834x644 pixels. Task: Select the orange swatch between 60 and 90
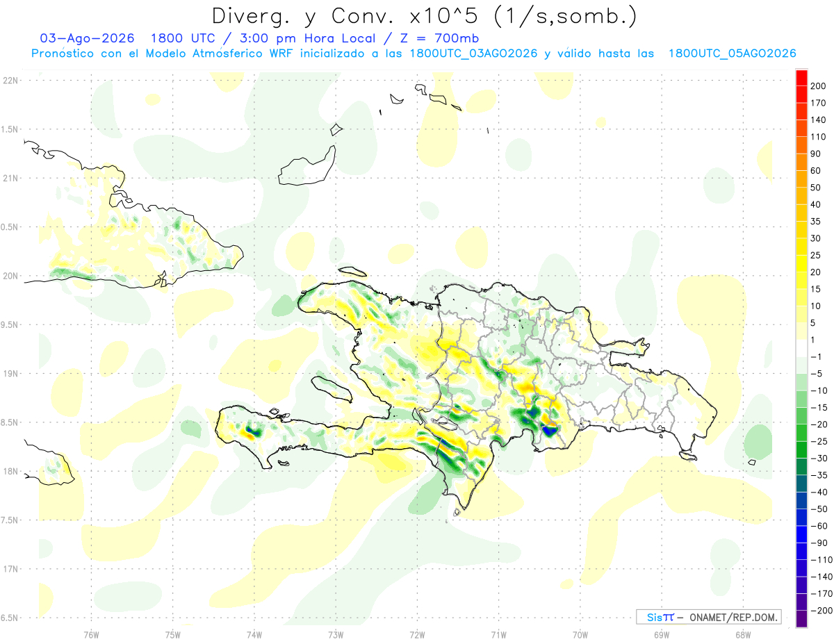point(801,163)
